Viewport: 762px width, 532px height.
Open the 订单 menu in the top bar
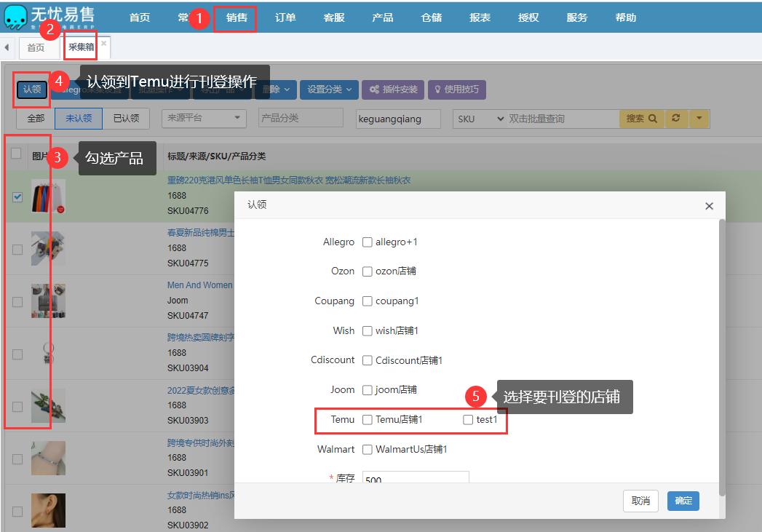[x=285, y=17]
